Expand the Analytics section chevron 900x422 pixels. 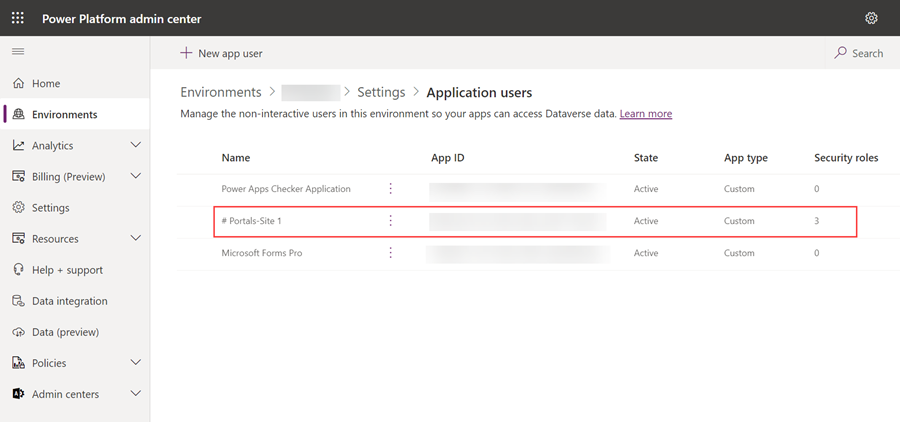[x=136, y=146]
